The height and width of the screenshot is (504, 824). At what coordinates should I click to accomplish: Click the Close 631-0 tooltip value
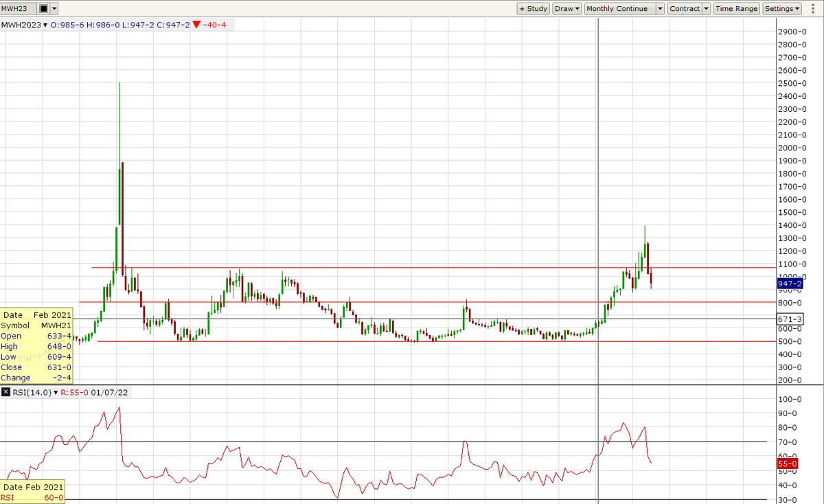[x=59, y=367]
